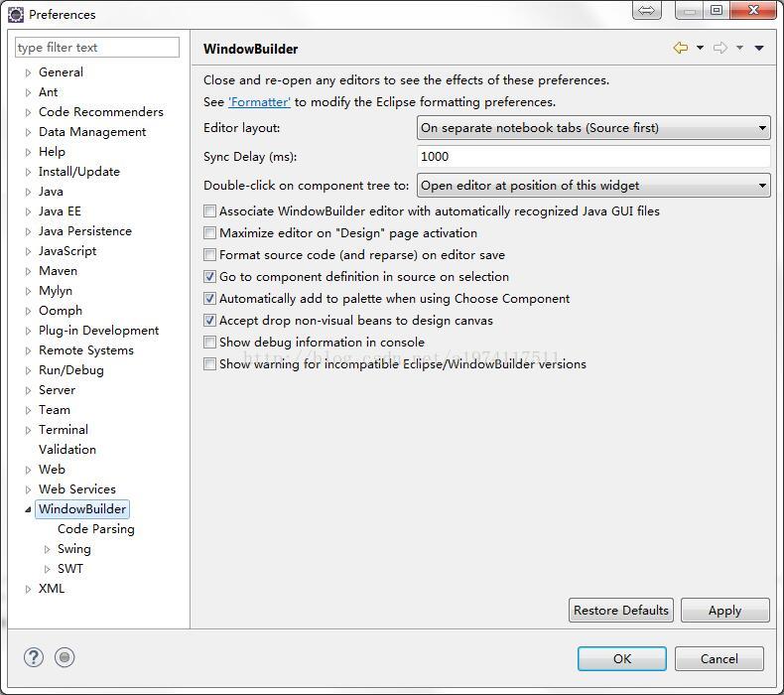Enable Associate WindowBuilder editor with GUI files

[x=210, y=211]
